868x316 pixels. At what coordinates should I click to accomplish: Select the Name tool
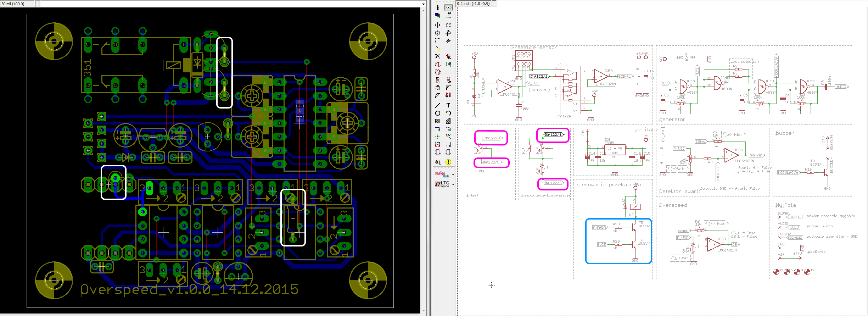click(438, 80)
